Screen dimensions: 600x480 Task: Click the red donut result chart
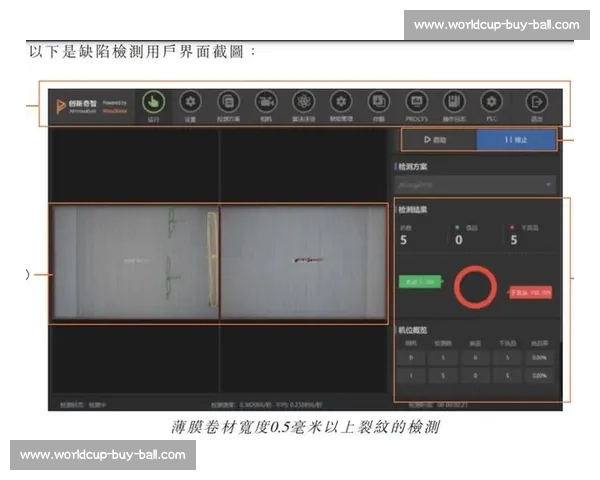click(475, 287)
